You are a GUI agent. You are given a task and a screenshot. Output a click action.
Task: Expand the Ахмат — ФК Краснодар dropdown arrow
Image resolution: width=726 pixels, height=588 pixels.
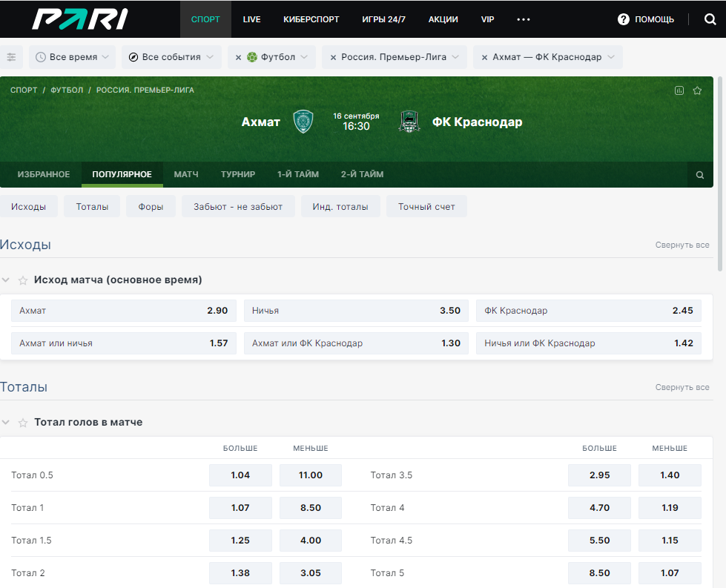(x=611, y=57)
